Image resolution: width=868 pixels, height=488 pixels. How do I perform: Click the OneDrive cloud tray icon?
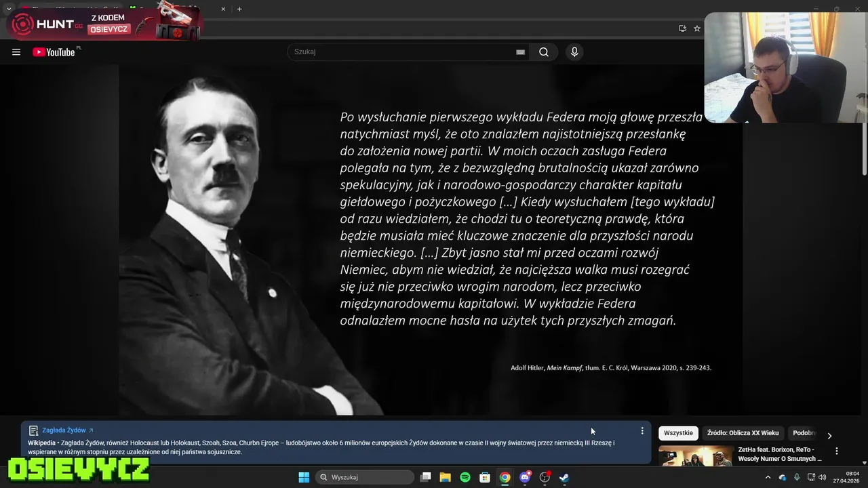pyautogui.click(x=783, y=477)
